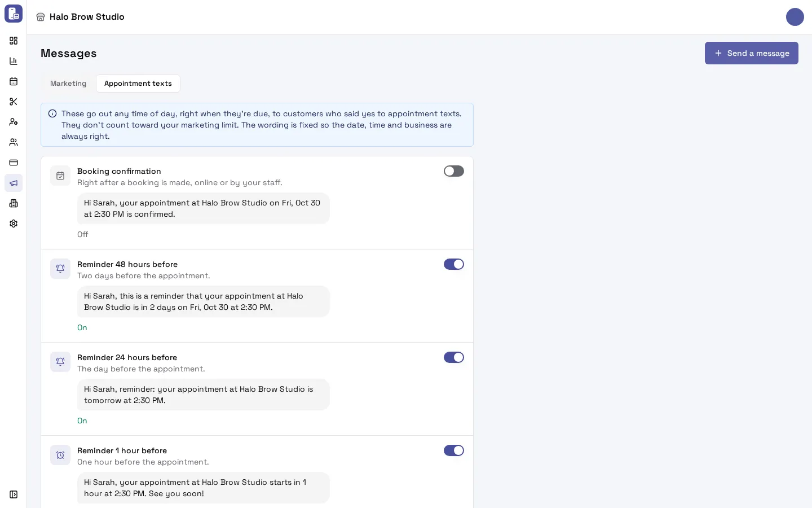
Task: Click the Booking confirmation calendar-check icon
Action: click(60, 176)
